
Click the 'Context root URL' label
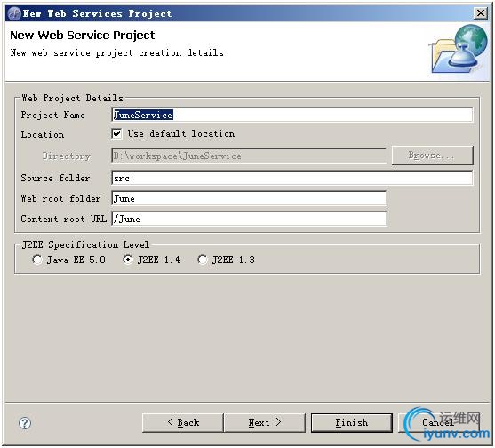coord(64,219)
